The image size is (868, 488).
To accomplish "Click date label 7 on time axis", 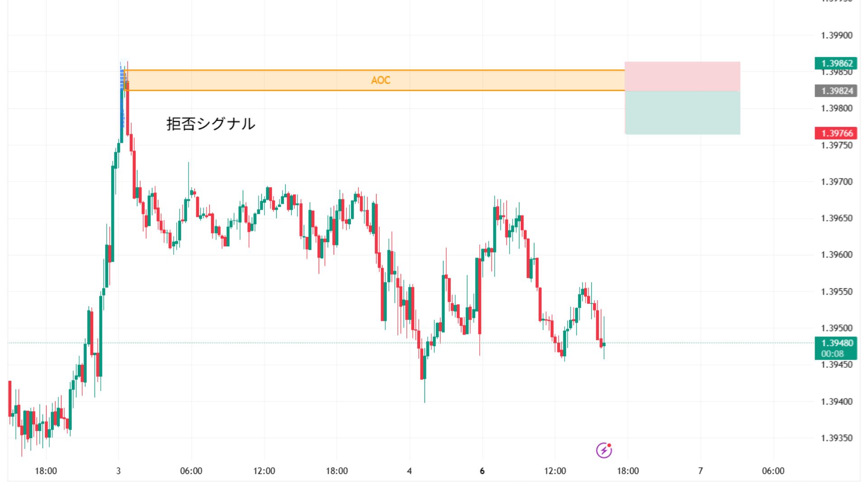I will click(x=700, y=471).
